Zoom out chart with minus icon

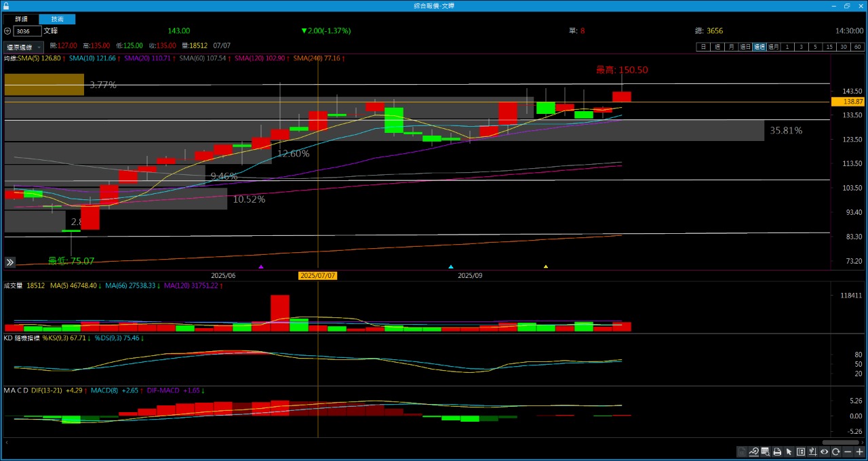848,452
